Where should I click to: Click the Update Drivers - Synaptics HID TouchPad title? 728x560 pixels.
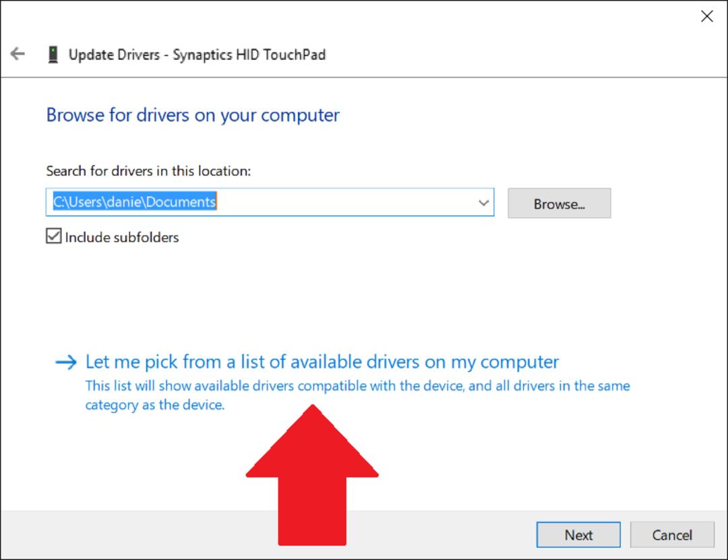pos(197,55)
